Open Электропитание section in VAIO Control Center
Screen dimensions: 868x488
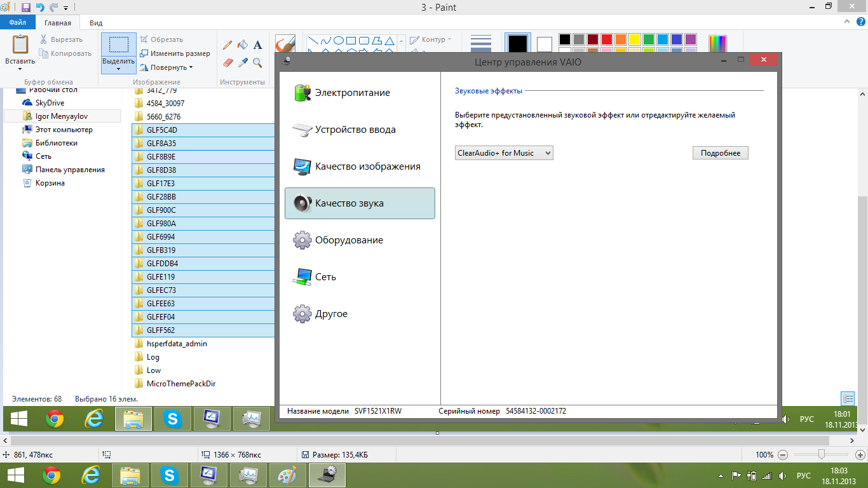[x=353, y=93]
